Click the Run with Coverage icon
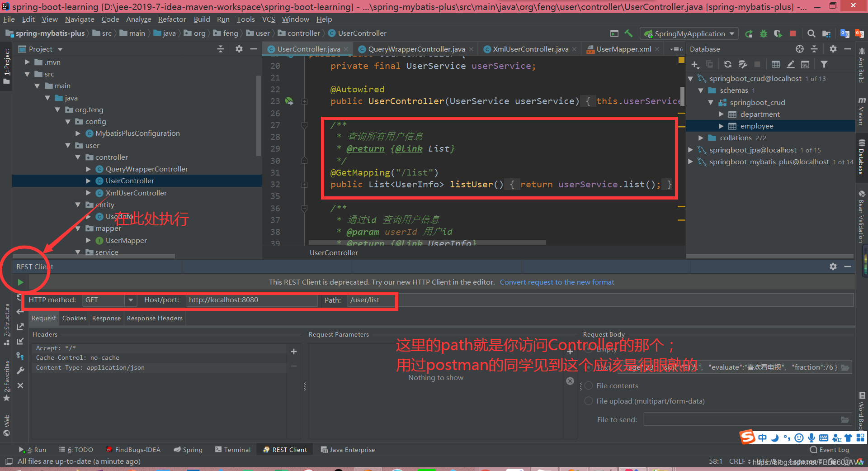 778,33
